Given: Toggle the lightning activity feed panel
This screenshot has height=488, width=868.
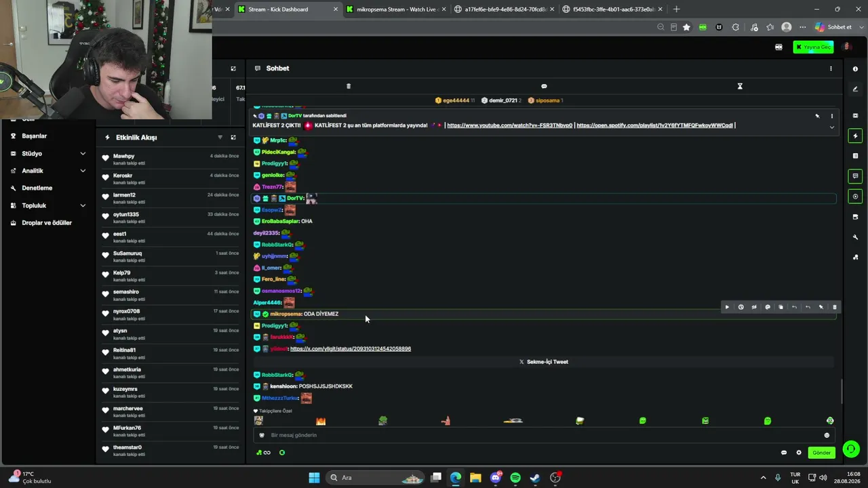Looking at the screenshot, I should coord(855,136).
